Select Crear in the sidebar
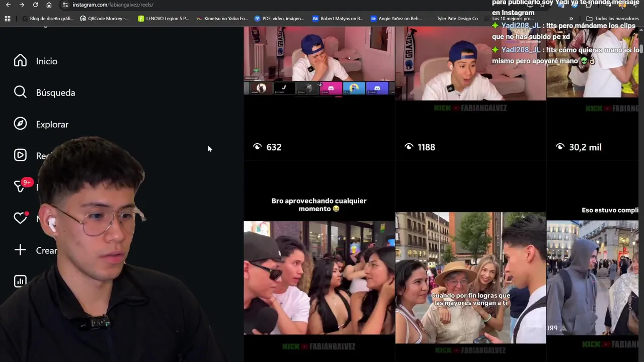Screen dimensions: 644x362 pos(46,250)
